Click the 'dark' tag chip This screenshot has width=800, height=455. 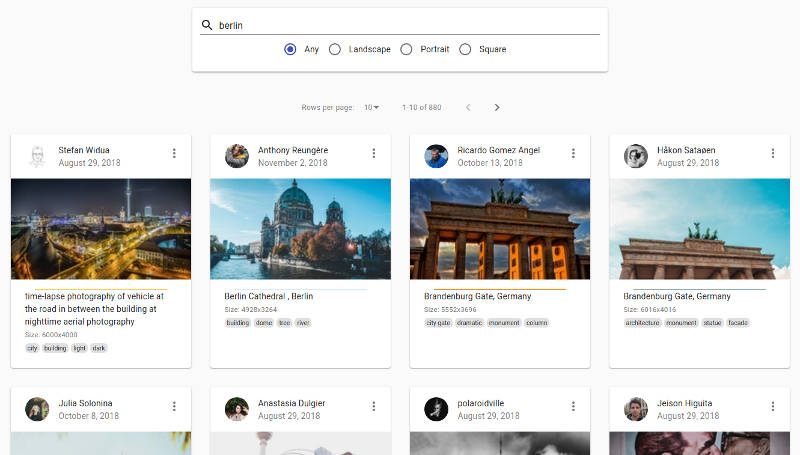[99, 348]
